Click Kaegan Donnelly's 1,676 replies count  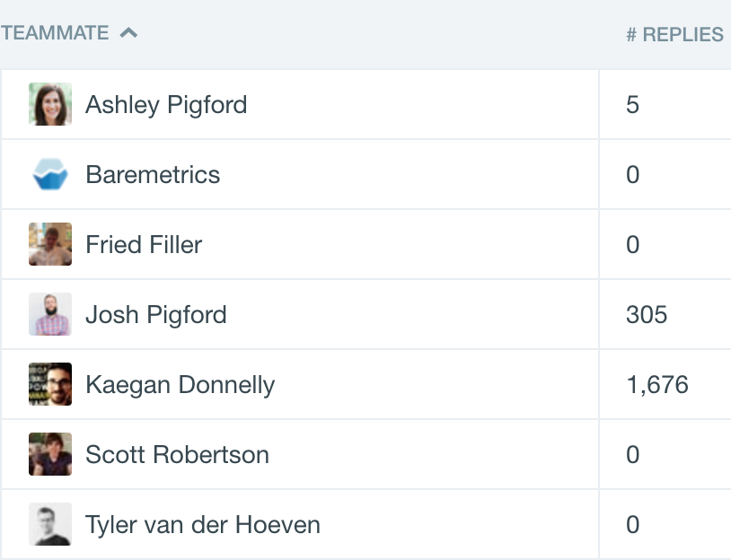coord(657,385)
